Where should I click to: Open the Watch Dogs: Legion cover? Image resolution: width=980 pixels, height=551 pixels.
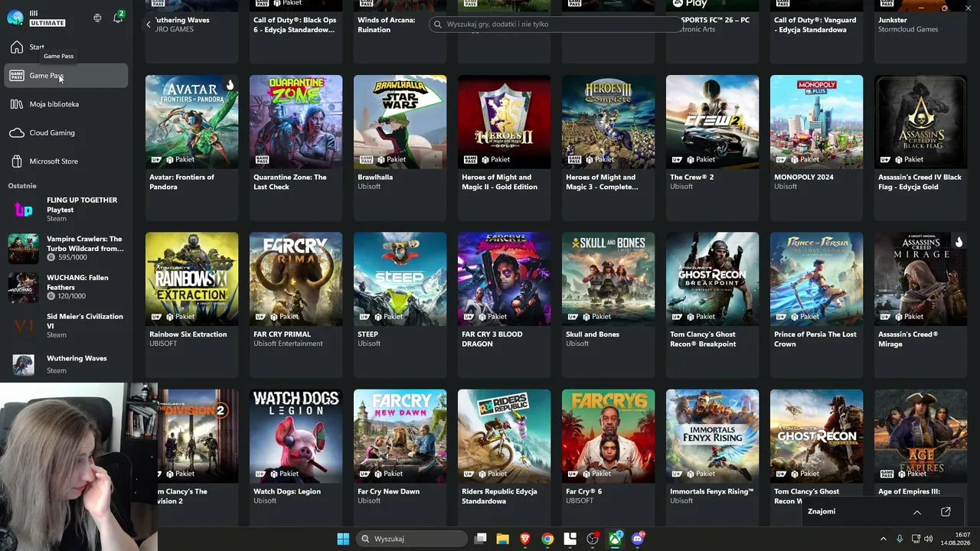click(296, 436)
